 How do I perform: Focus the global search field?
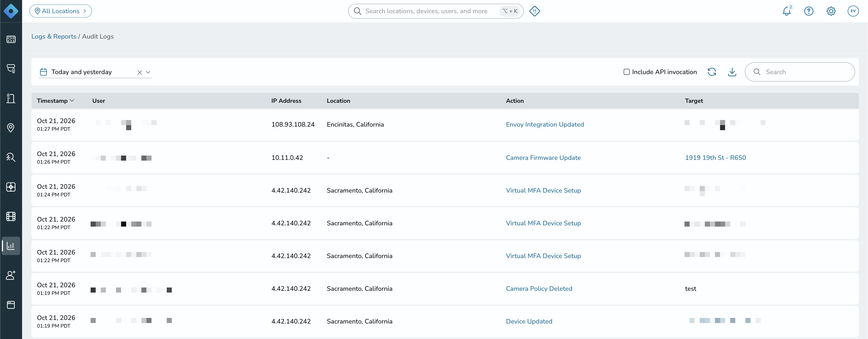(435, 11)
